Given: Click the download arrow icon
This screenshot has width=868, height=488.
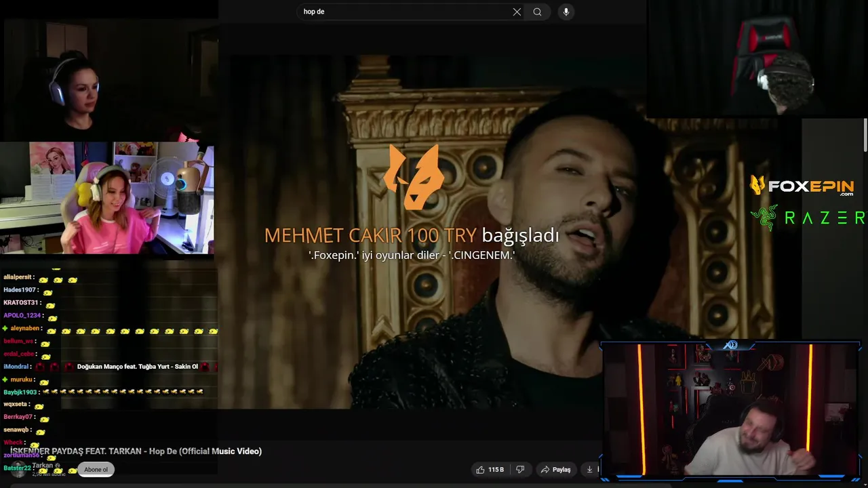Looking at the screenshot, I should (590, 469).
